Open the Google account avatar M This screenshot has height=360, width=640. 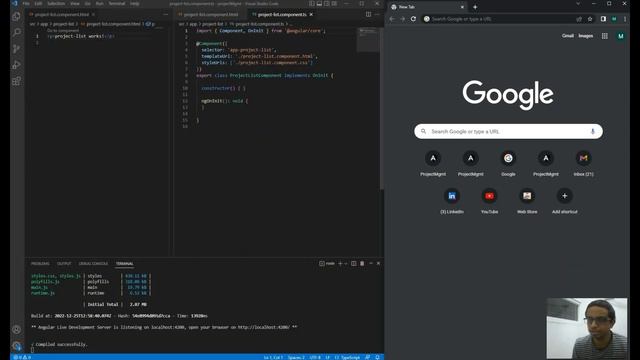pyautogui.click(x=620, y=36)
